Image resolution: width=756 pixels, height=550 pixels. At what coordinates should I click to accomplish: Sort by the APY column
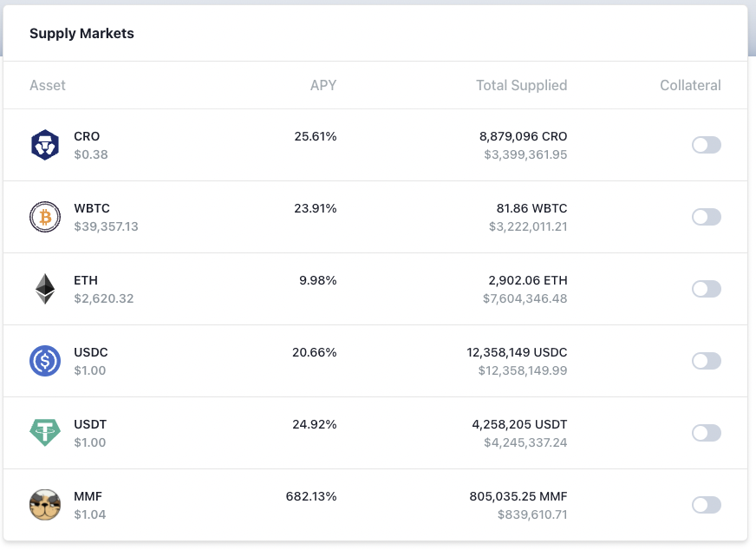pos(323,85)
